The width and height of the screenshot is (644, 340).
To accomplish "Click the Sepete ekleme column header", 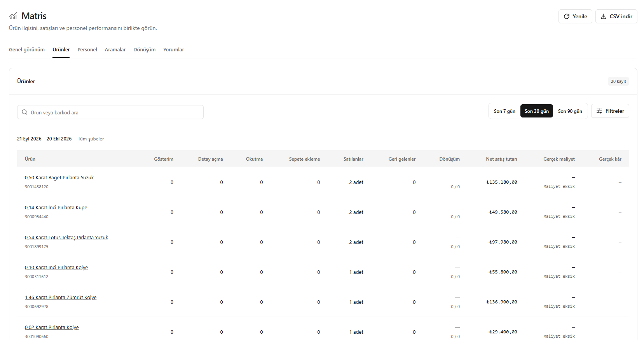I will pyautogui.click(x=304, y=159).
